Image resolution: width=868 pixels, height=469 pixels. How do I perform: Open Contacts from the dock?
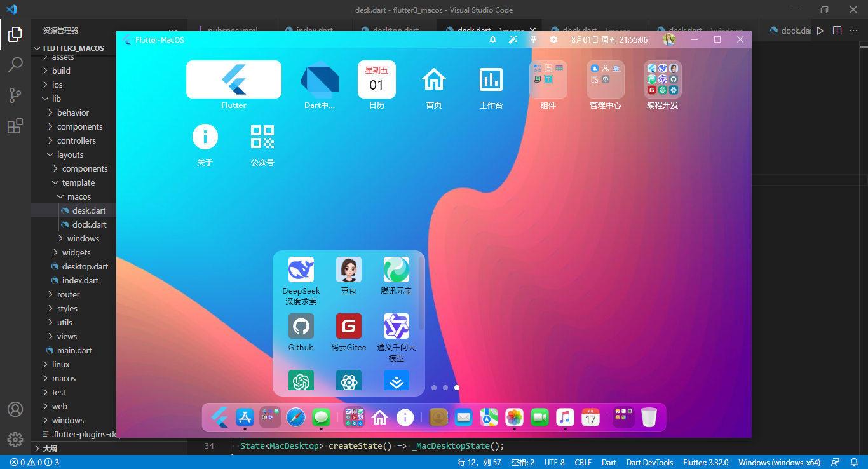coord(439,417)
